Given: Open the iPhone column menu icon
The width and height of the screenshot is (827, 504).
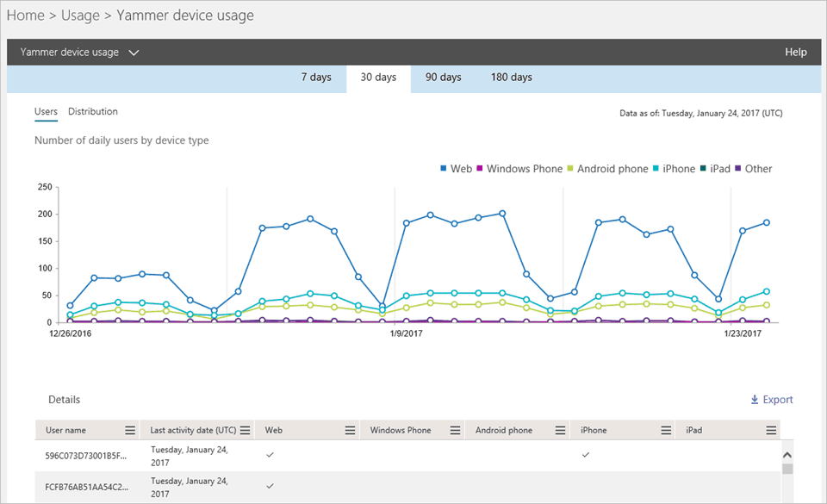Looking at the screenshot, I should (x=665, y=429).
